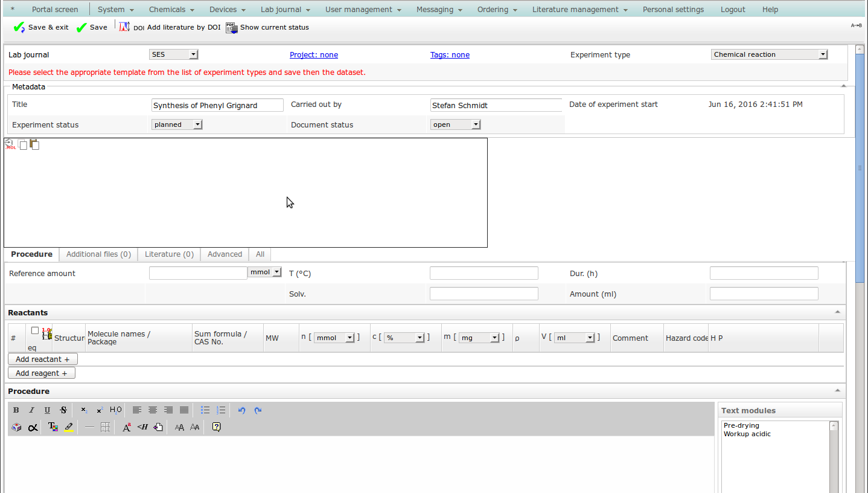The width and height of the screenshot is (868, 493).
Task: Apply superscript formatting
Action: tap(100, 410)
